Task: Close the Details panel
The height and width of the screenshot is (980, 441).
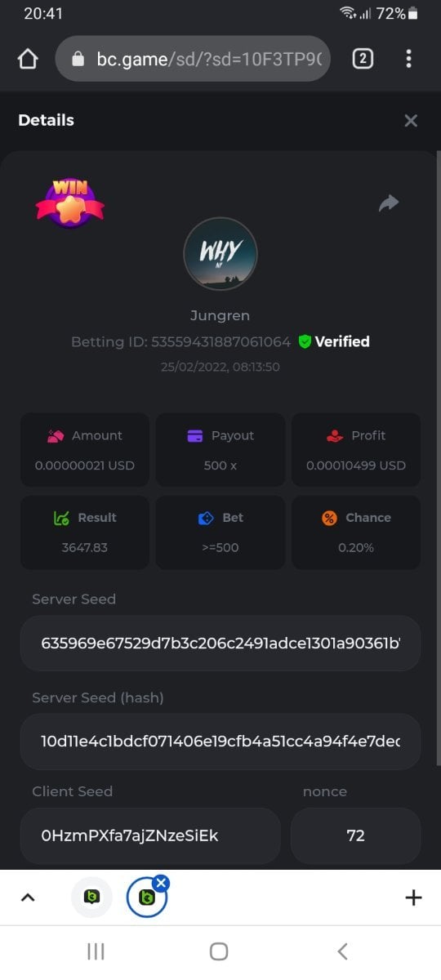Action: tap(411, 121)
